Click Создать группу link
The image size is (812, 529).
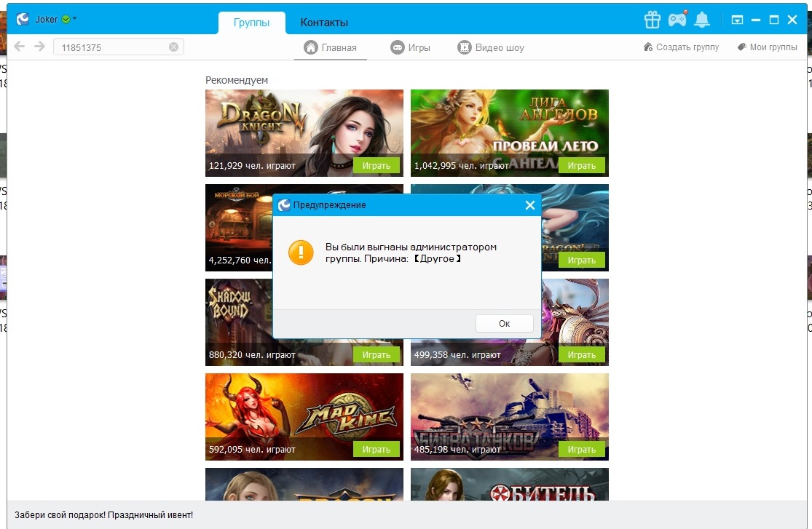[681, 47]
